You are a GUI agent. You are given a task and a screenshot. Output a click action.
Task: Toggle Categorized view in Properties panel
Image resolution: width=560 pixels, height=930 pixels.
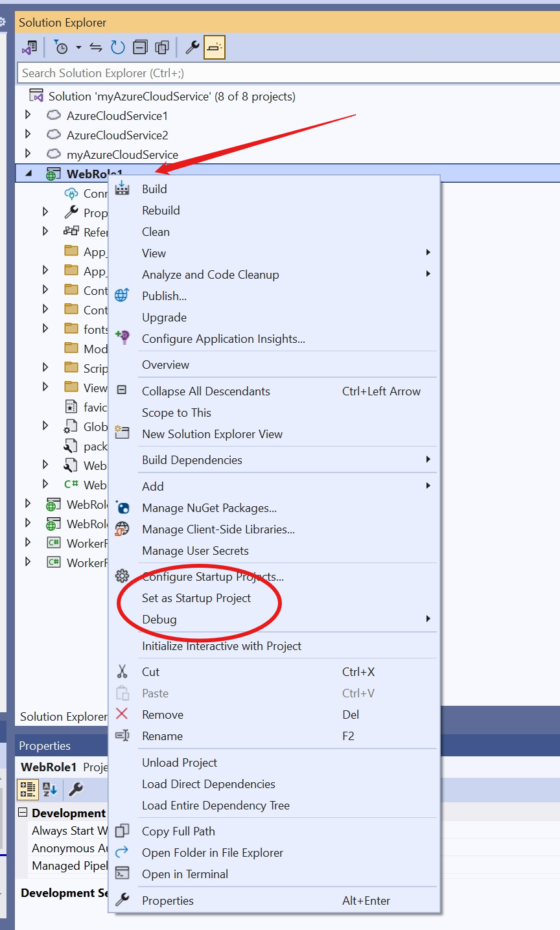pyautogui.click(x=28, y=789)
